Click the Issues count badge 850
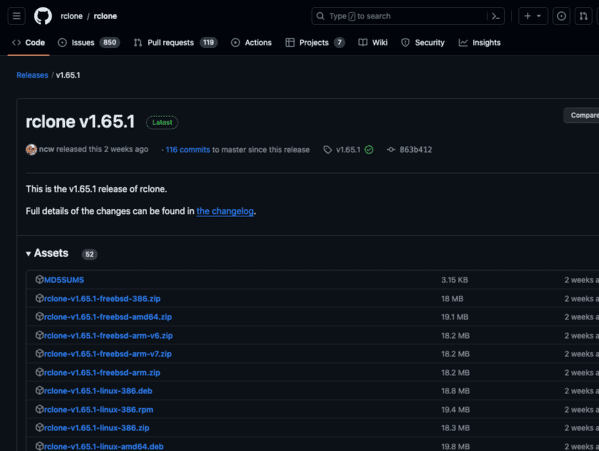 (110, 43)
